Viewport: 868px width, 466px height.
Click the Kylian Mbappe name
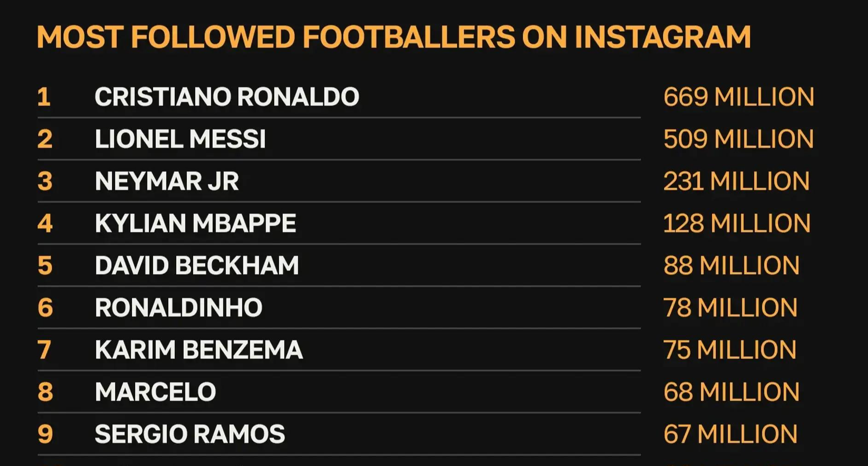tap(195, 223)
